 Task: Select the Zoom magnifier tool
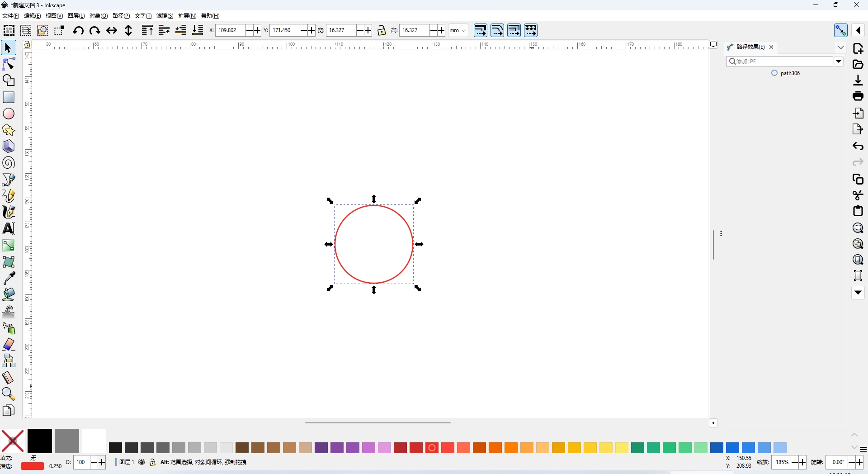point(9,394)
